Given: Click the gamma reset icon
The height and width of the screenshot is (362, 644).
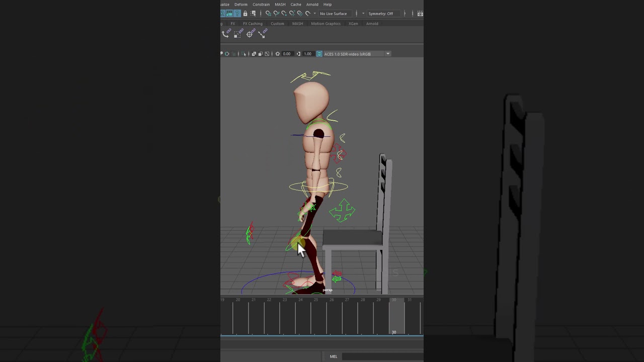Looking at the screenshot, I should pos(298,54).
